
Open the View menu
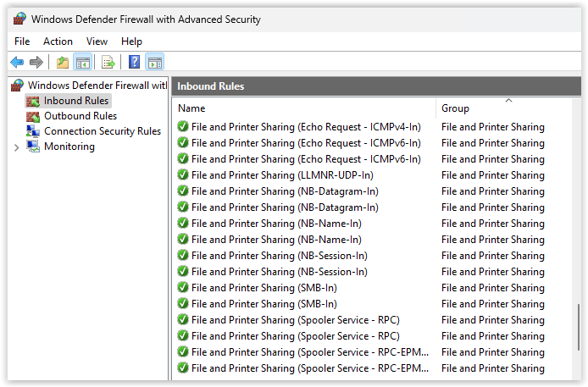click(x=97, y=41)
